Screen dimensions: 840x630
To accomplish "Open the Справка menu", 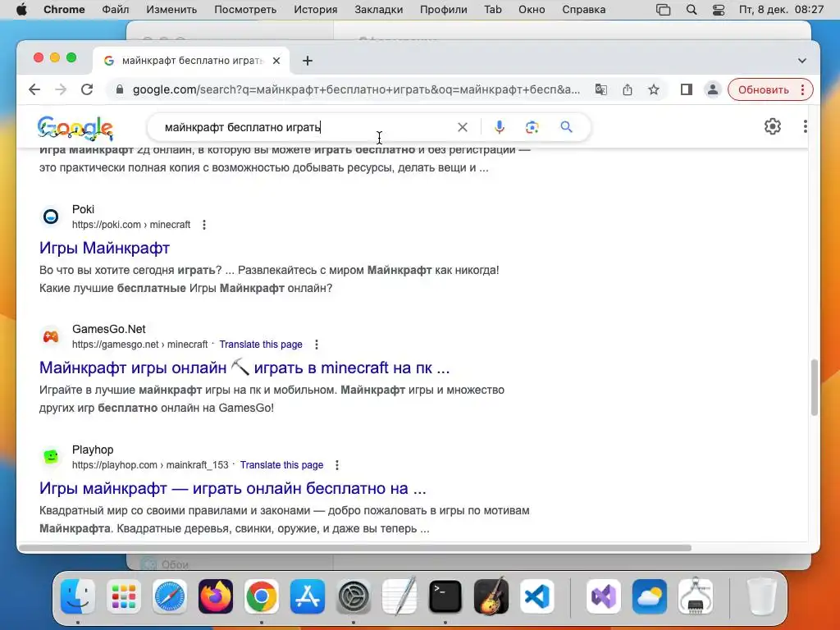I will click(x=583, y=10).
